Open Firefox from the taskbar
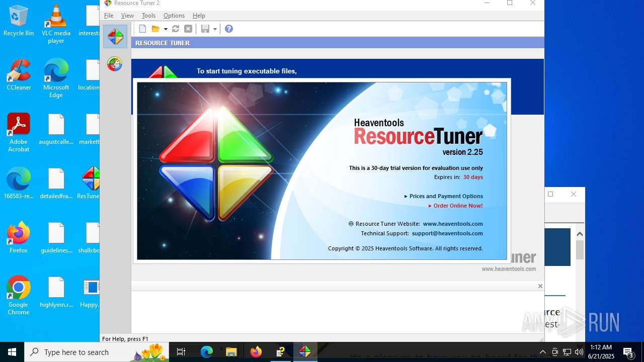The height and width of the screenshot is (362, 644). [256, 352]
